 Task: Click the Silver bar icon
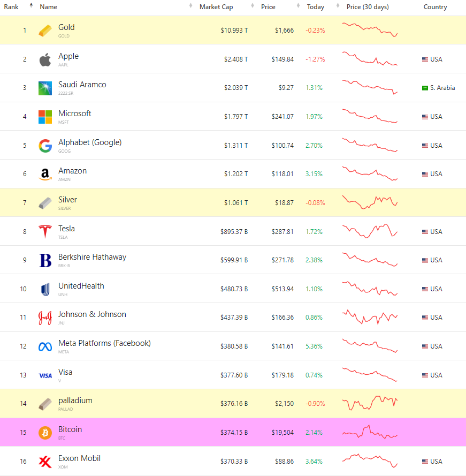pyautogui.click(x=45, y=203)
